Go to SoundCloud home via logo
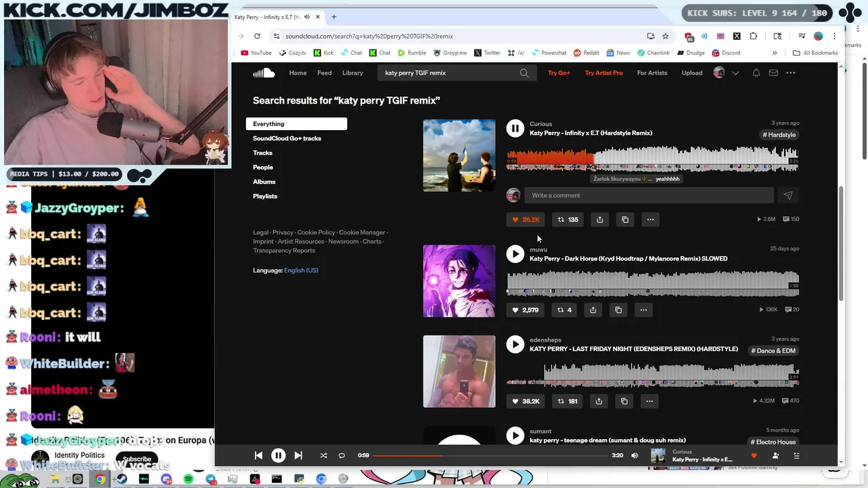The width and height of the screenshot is (868, 488). point(264,73)
